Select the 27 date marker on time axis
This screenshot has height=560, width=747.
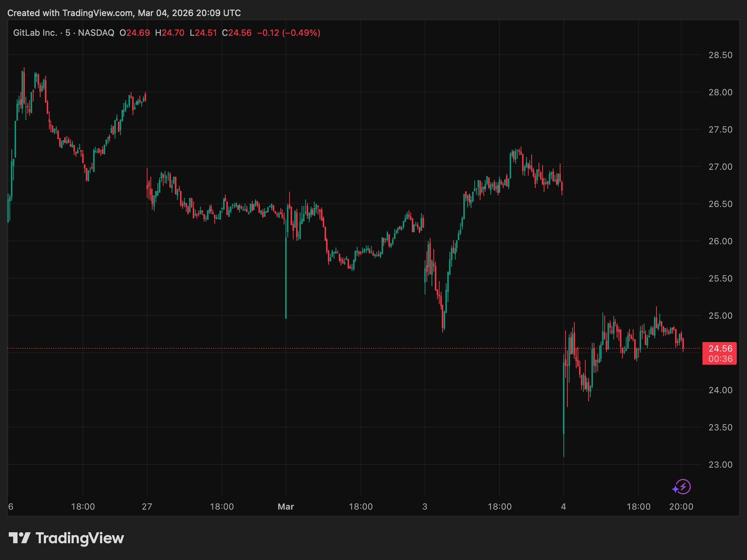click(147, 507)
